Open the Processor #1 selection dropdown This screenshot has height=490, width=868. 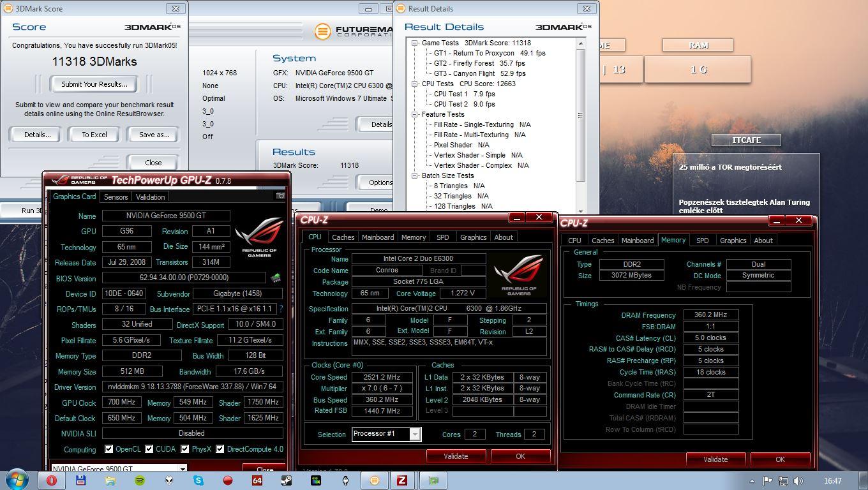coord(415,434)
